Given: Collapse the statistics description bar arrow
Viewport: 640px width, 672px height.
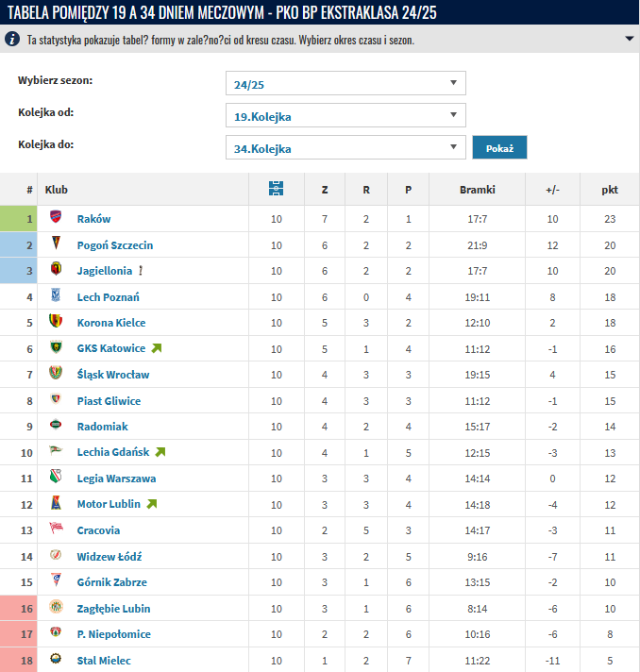Looking at the screenshot, I should point(629,40).
